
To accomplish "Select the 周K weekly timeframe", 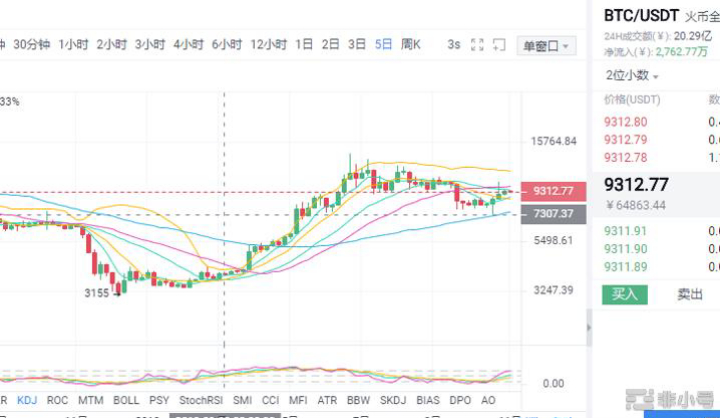I will coord(411,45).
